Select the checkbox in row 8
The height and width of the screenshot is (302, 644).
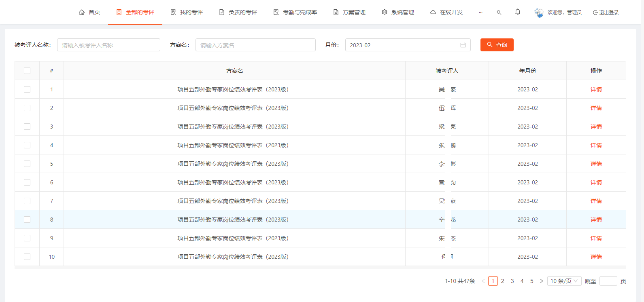27,220
